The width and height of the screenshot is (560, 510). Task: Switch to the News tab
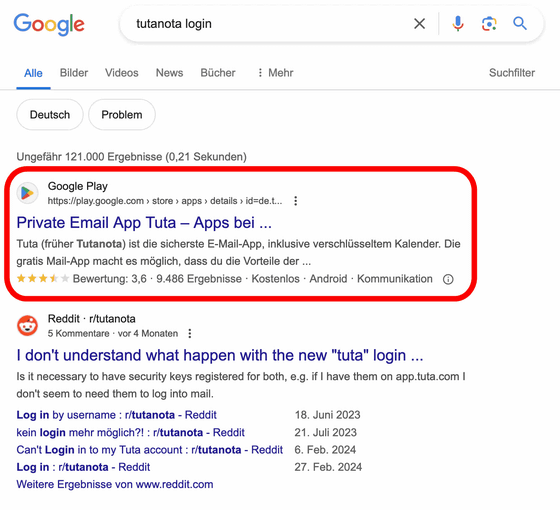(169, 73)
